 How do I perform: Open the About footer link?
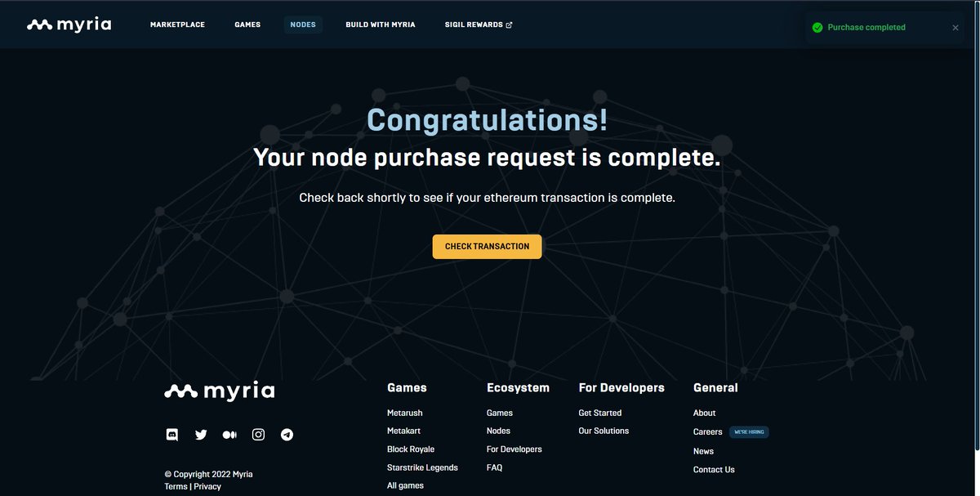704,413
